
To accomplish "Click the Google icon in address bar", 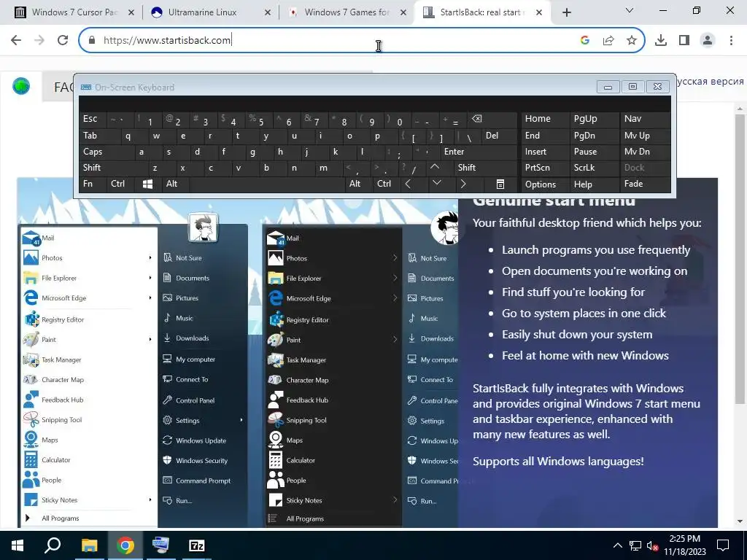I will pos(585,41).
